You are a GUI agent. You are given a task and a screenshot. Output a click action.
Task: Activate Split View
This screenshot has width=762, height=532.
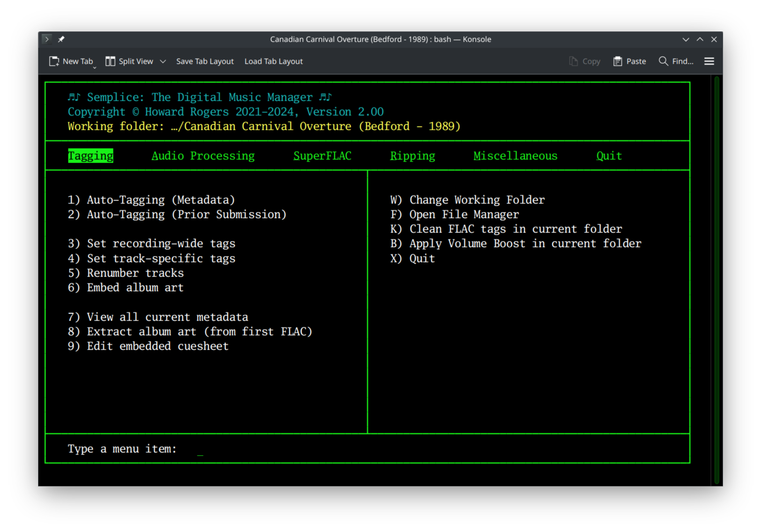click(130, 61)
